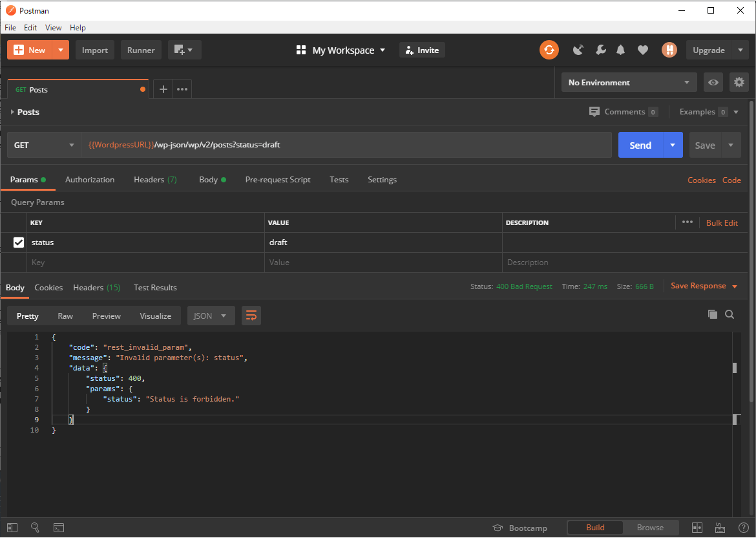Open manage environments gear icon

739,82
